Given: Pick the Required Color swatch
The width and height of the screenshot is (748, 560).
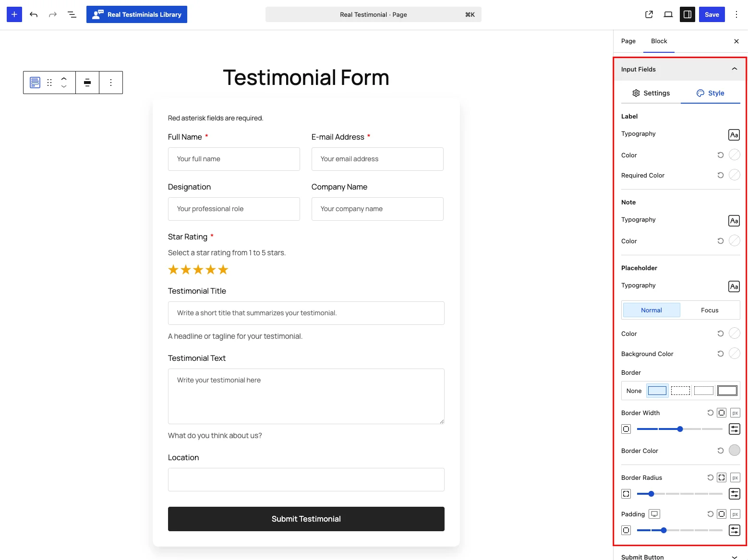Looking at the screenshot, I should [x=735, y=175].
